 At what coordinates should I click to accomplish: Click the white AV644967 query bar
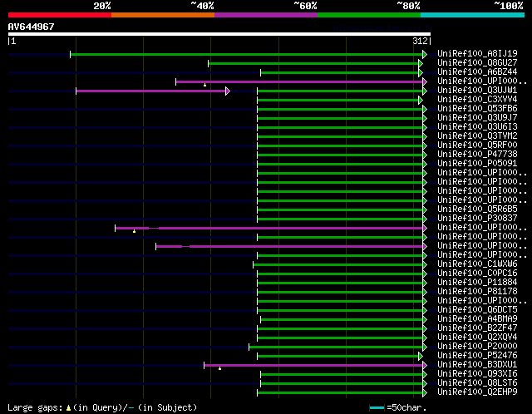tap(218, 34)
